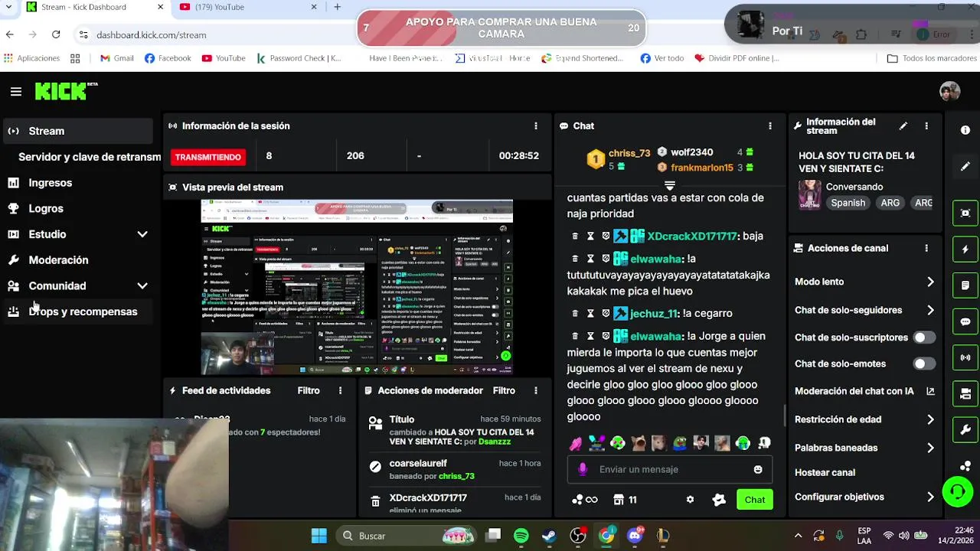Ban jechuz_11 with shield icon
The image size is (980, 551).
[606, 314]
